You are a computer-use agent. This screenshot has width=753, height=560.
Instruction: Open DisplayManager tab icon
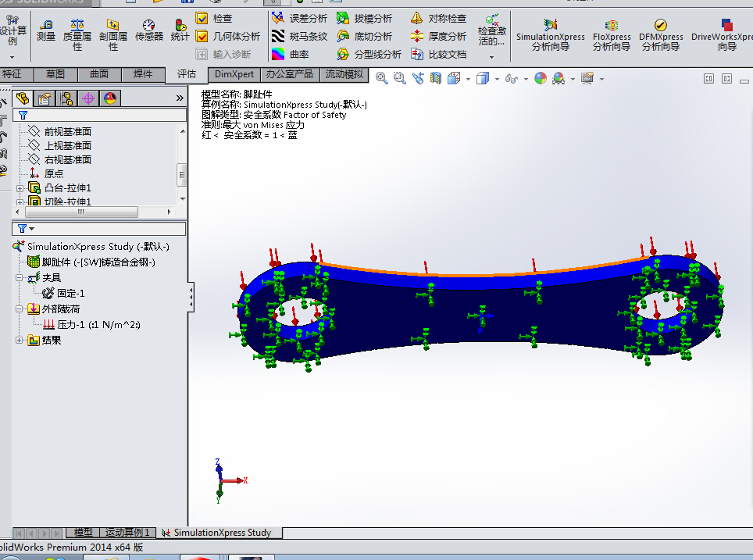click(110, 98)
